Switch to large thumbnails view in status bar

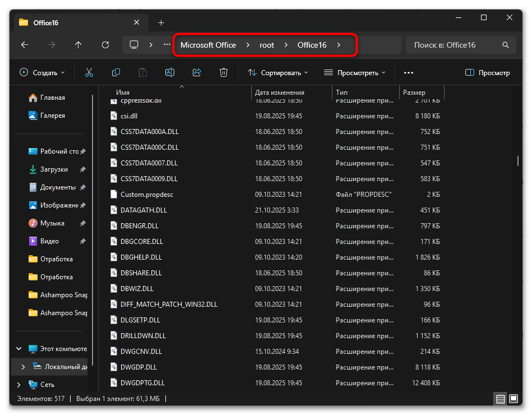click(514, 399)
